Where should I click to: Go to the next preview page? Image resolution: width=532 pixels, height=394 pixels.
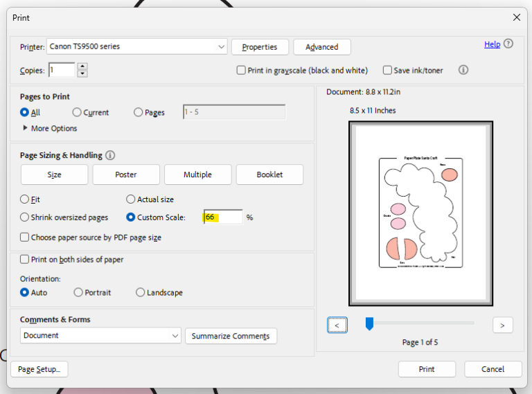502,325
